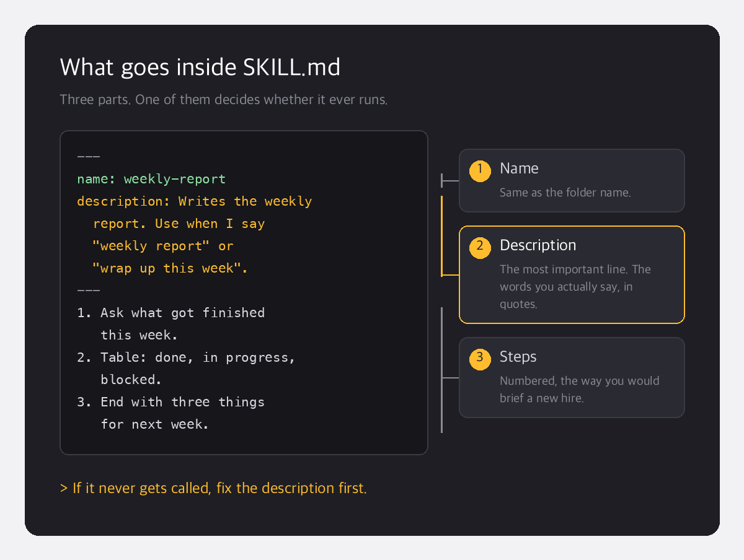Click the line 'name: weekly-report'

[x=151, y=179]
